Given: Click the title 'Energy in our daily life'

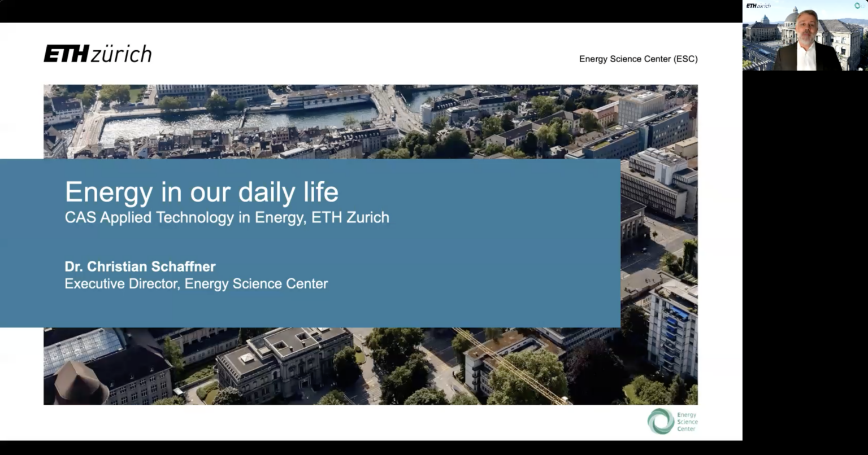Looking at the screenshot, I should 202,192.
